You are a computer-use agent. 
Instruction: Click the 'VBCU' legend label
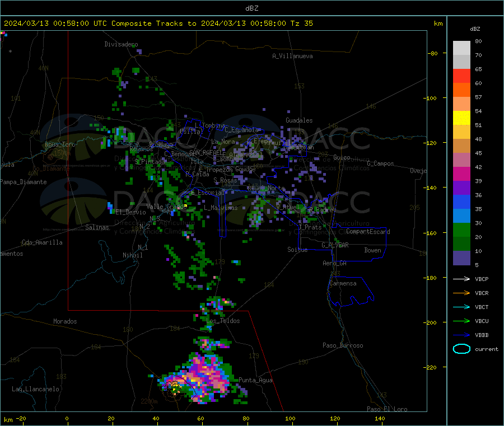[482, 321]
